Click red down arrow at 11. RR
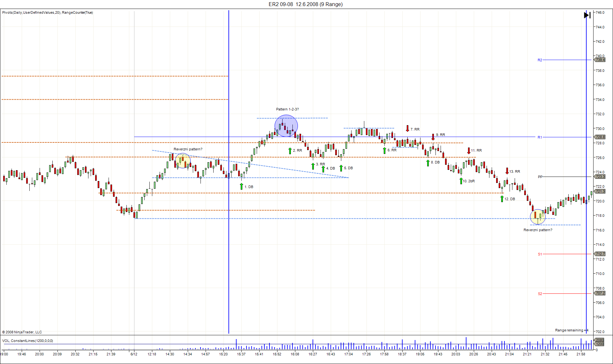This screenshot has width=613, height=364. pyautogui.click(x=469, y=151)
